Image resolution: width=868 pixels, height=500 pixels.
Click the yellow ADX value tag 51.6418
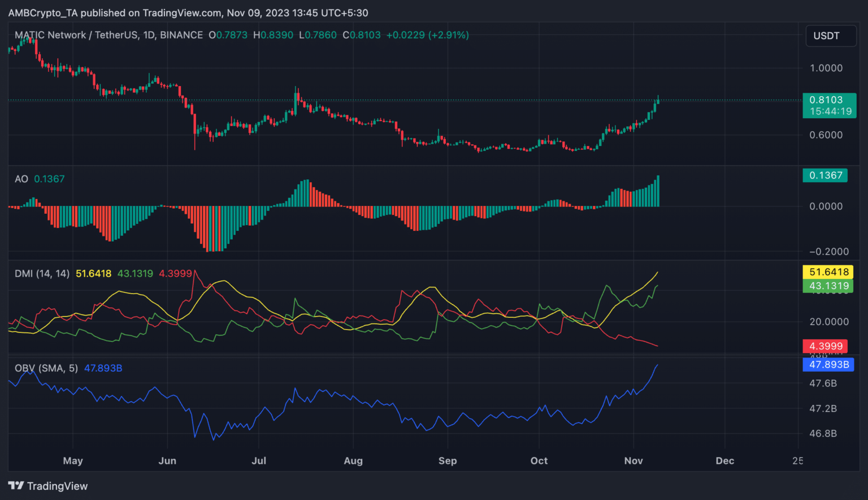click(828, 272)
